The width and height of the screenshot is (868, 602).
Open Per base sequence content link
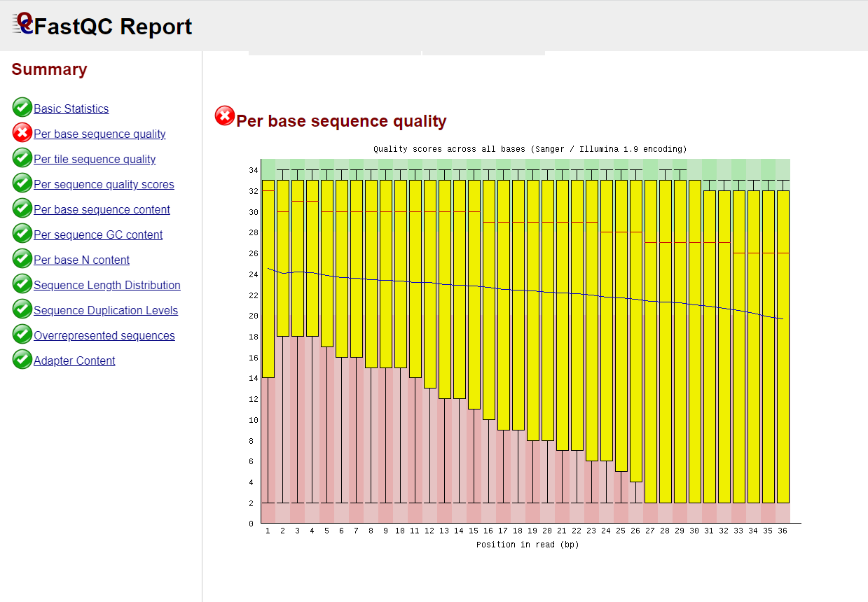tap(102, 210)
